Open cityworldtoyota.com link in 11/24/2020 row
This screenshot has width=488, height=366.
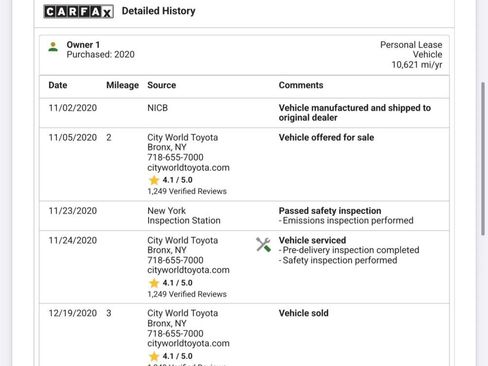(188, 270)
